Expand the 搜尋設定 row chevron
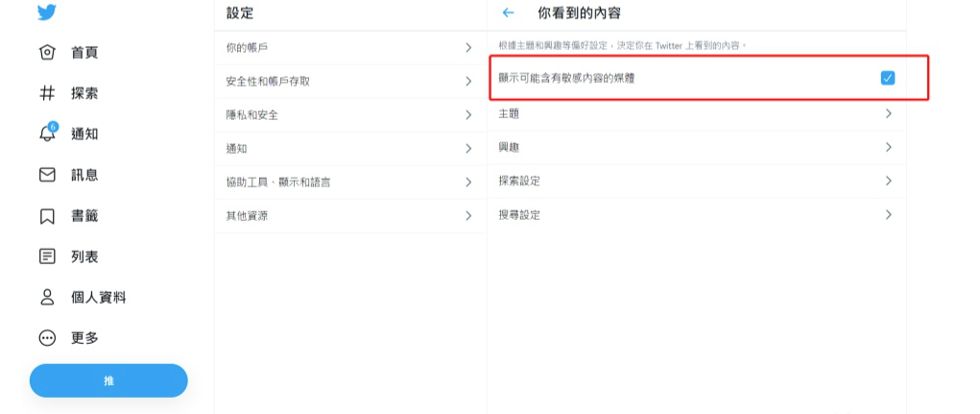 [x=888, y=214]
